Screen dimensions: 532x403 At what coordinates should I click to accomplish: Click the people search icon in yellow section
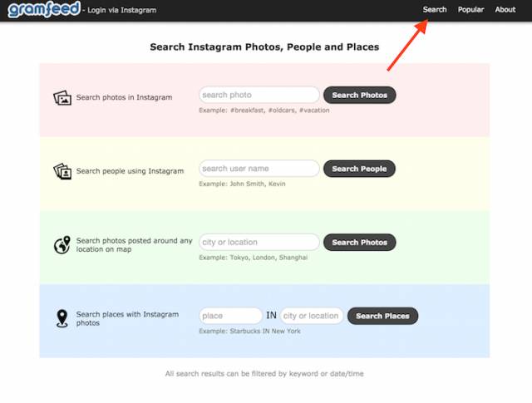pos(62,171)
